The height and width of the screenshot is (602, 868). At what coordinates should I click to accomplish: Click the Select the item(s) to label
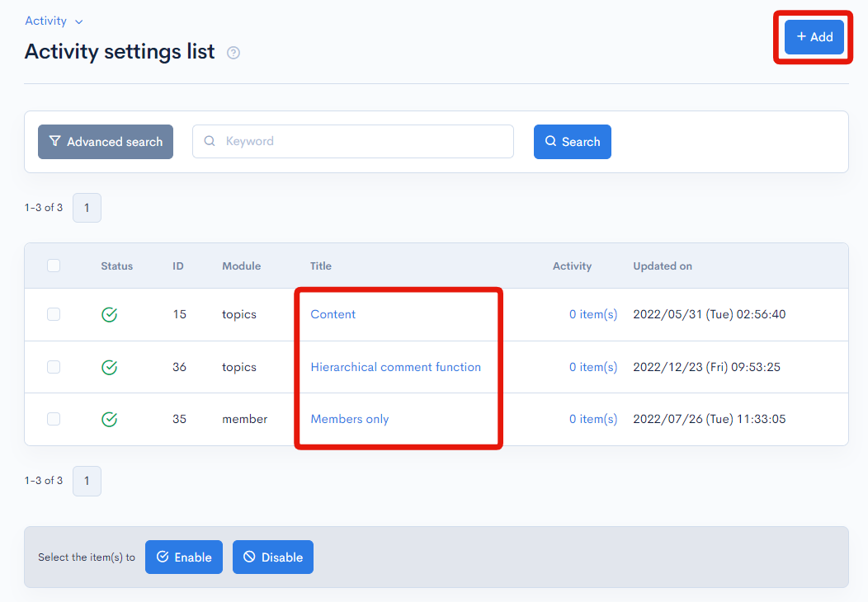(87, 557)
